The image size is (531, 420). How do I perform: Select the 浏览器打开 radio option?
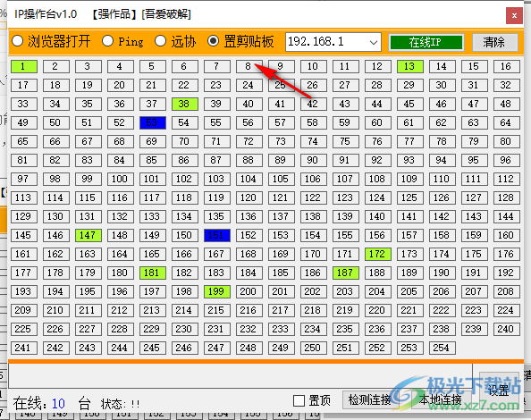51,42
